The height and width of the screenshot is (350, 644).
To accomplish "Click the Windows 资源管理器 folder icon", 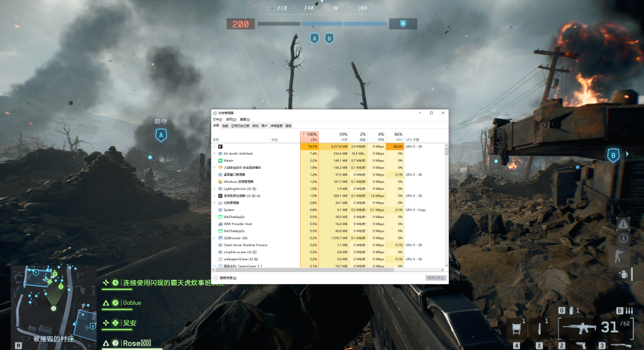I will (220, 182).
